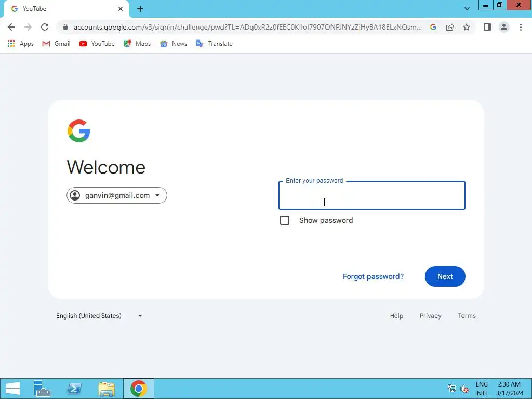Open the side panel icon
The image size is (532, 399).
tap(487, 27)
